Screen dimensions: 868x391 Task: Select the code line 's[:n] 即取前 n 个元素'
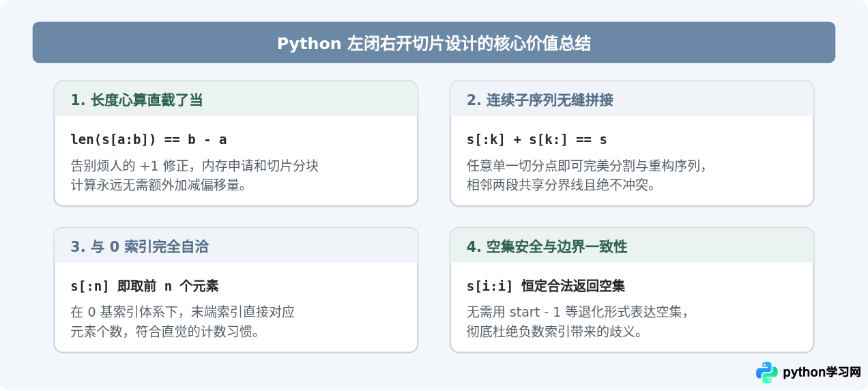(145, 287)
